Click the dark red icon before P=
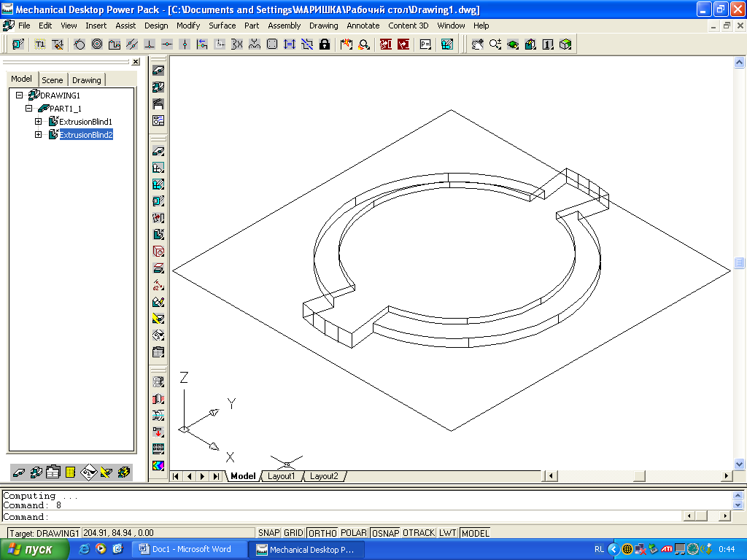Screen dimensions: 747x560 [403, 44]
